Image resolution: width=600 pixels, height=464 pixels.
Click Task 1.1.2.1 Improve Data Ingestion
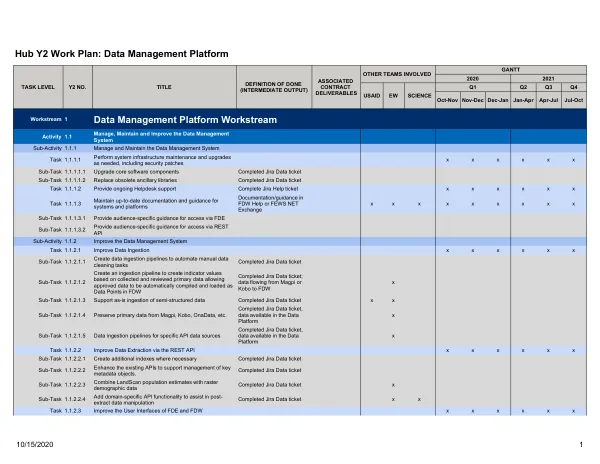121,250
